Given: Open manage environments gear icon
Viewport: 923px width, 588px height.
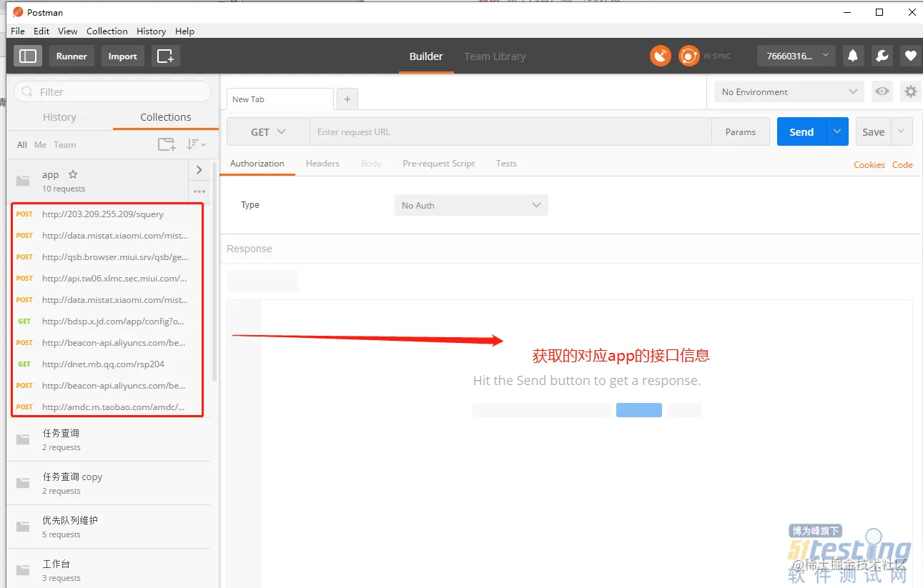Looking at the screenshot, I should (x=910, y=91).
